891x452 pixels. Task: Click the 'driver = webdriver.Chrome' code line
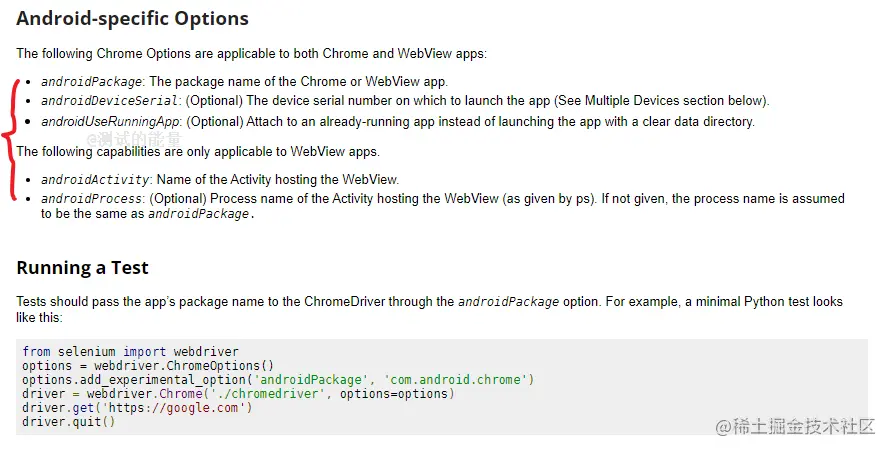pos(239,393)
